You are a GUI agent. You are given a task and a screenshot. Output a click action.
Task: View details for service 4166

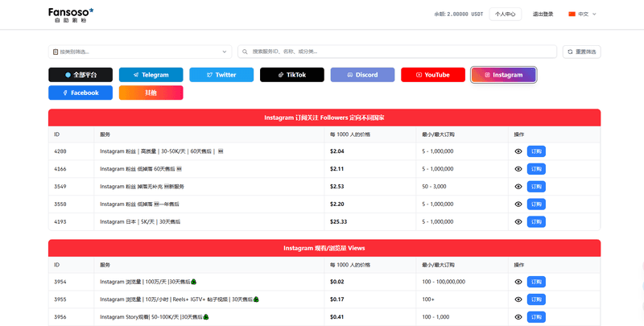click(518, 169)
